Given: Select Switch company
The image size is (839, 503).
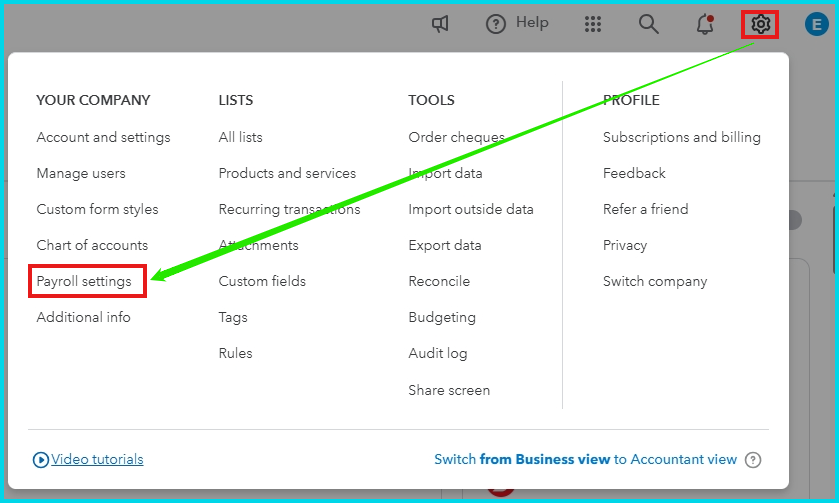Looking at the screenshot, I should point(655,281).
